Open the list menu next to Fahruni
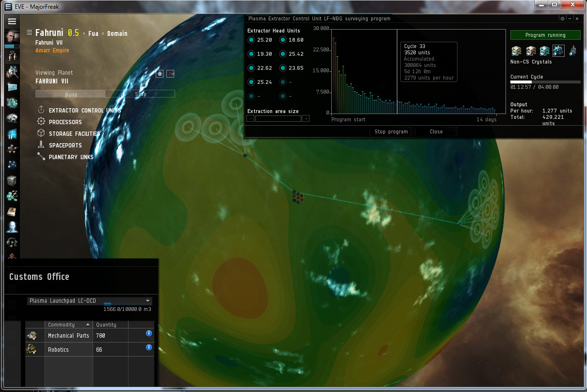This screenshot has width=587, height=392. point(30,33)
